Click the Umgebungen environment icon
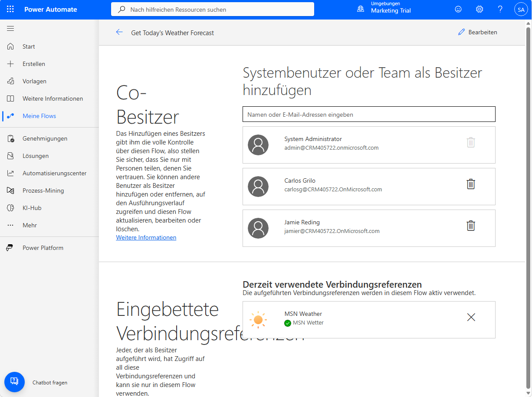 tap(361, 9)
